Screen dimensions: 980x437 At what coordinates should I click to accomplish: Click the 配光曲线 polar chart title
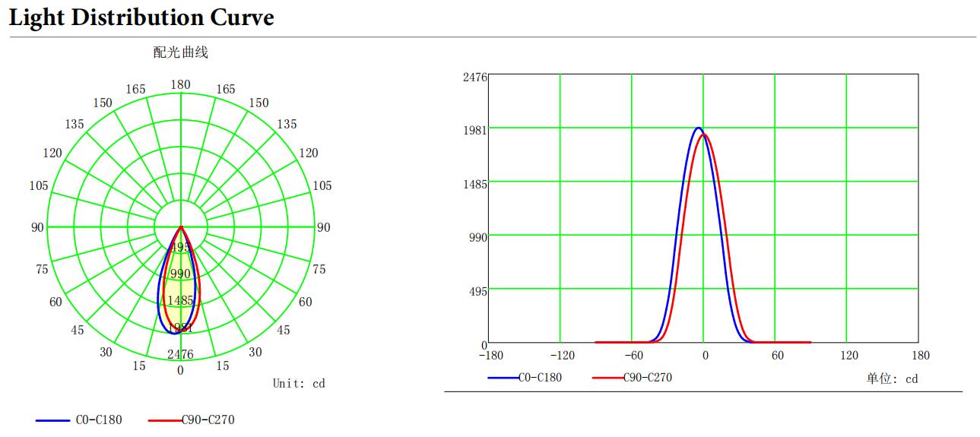(x=180, y=52)
